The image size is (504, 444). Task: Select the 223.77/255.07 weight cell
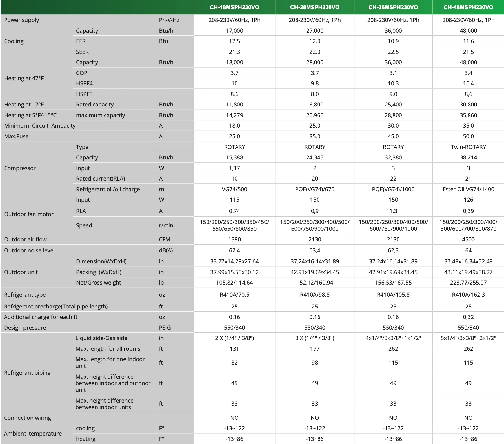pyautogui.click(x=468, y=283)
